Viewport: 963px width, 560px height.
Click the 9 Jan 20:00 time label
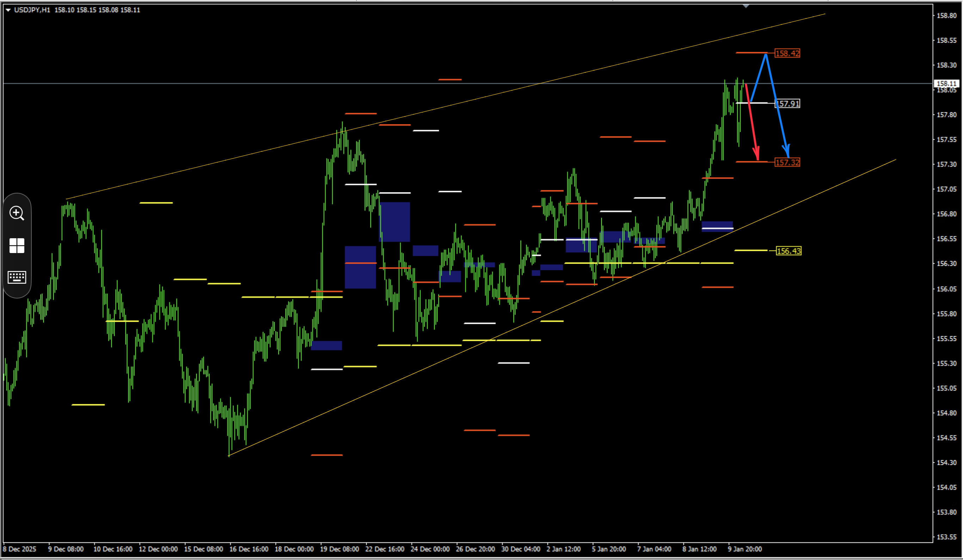point(745,549)
